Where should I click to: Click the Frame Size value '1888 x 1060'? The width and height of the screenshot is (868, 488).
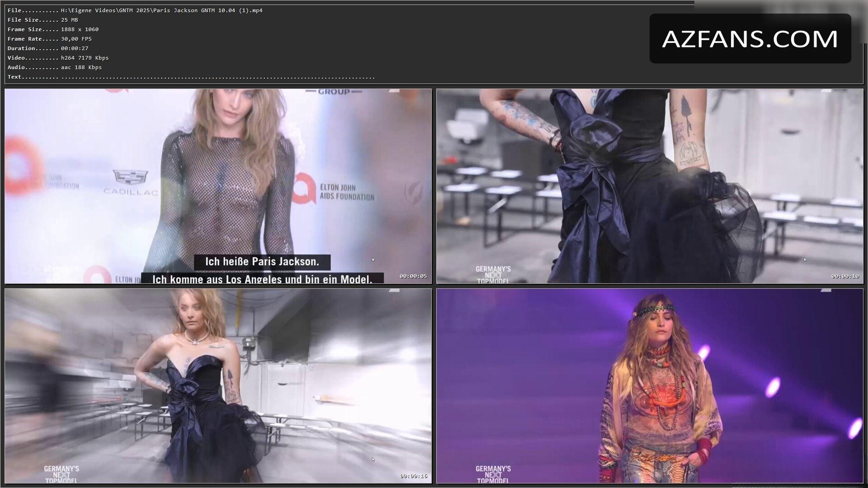(80, 29)
